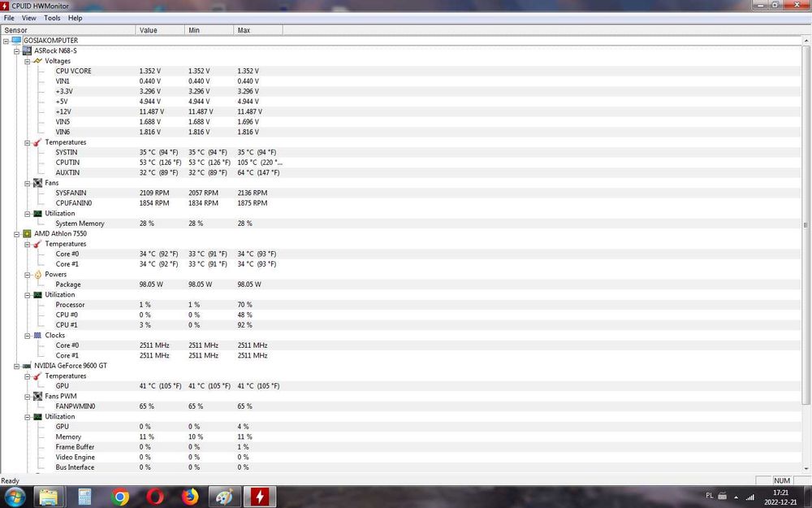
Task: Select the +12V voltage row
Action: [401, 111]
